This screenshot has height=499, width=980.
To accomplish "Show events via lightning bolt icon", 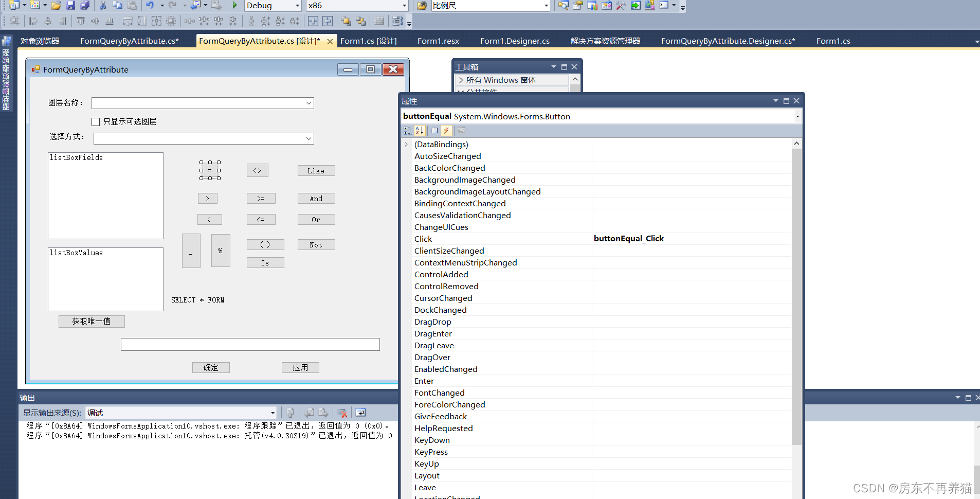I will pos(446,131).
